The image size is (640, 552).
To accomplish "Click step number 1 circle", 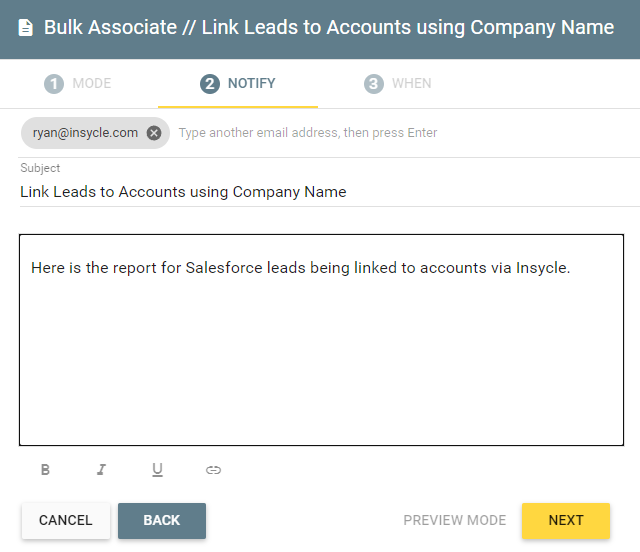I will (x=54, y=84).
